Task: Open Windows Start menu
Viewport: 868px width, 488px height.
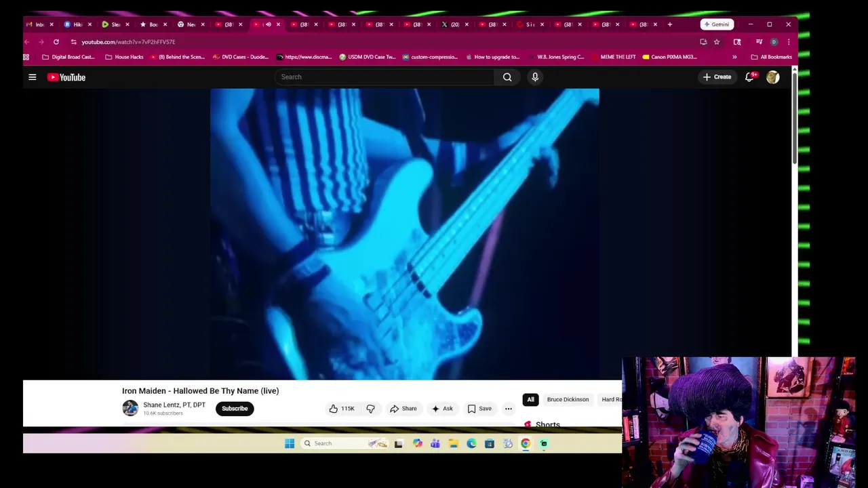Action: coord(290,443)
